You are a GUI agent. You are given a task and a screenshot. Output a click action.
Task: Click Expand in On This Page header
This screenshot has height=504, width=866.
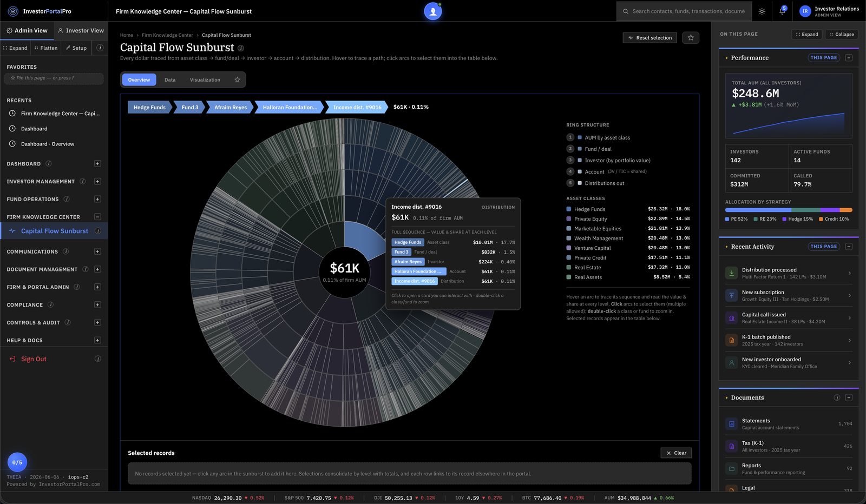pos(806,34)
